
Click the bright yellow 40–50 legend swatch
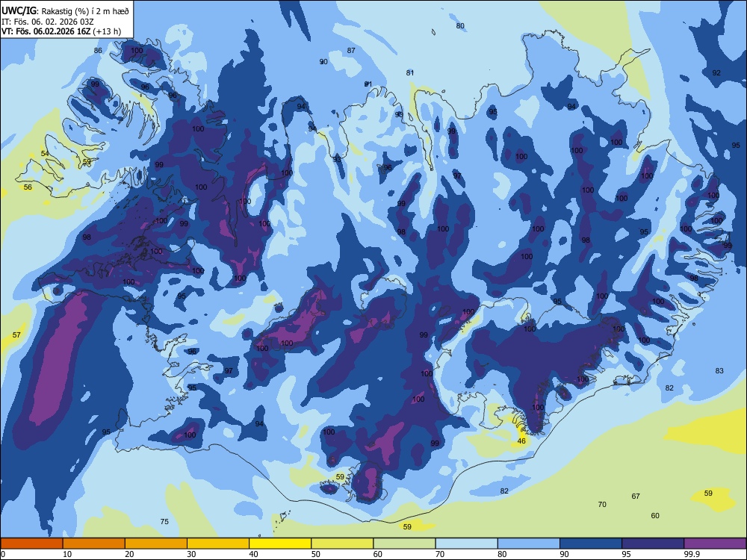(280, 544)
